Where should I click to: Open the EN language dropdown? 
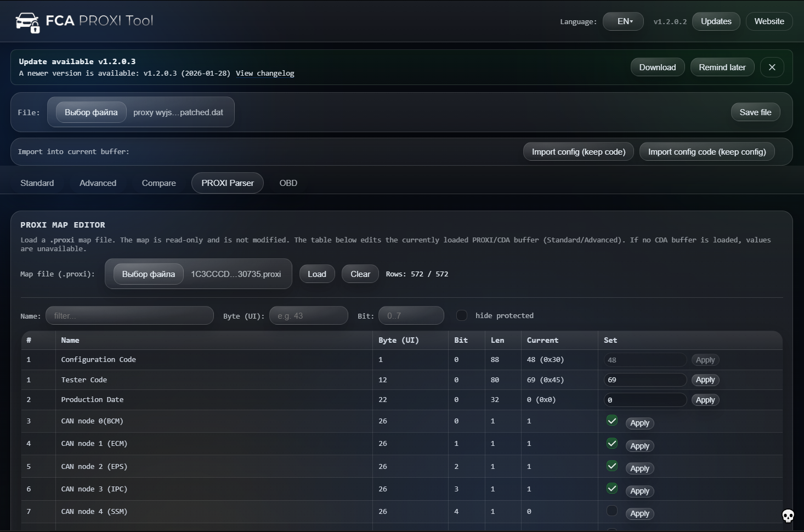[623, 21]
